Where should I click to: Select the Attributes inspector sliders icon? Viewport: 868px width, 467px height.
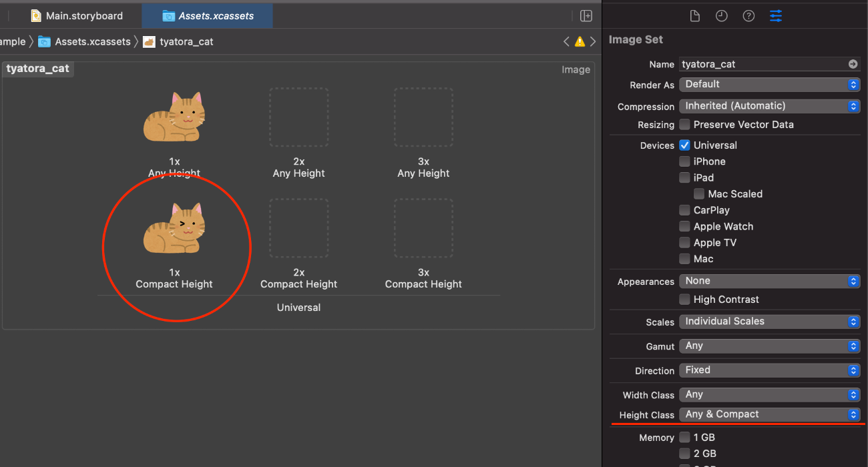(776, 16)
